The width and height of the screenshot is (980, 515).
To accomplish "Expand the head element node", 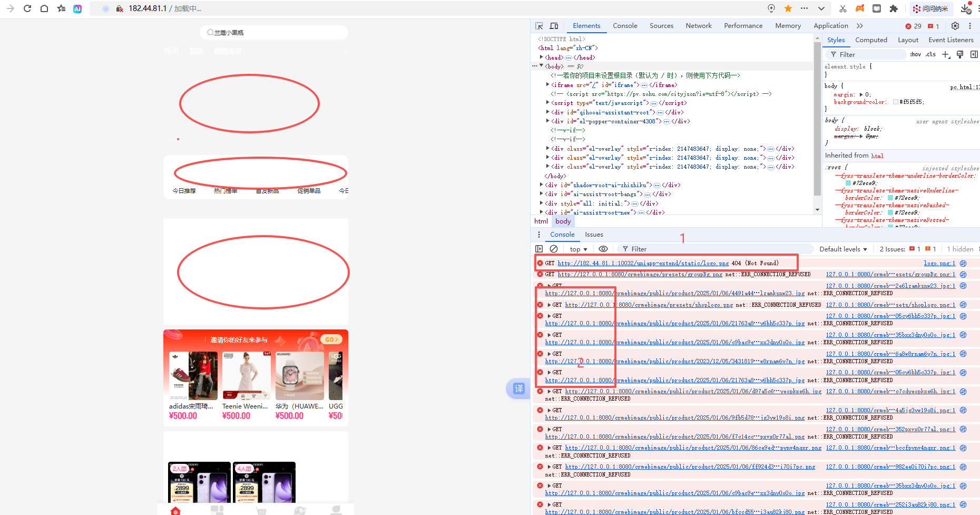I will [x=541, y=57].
